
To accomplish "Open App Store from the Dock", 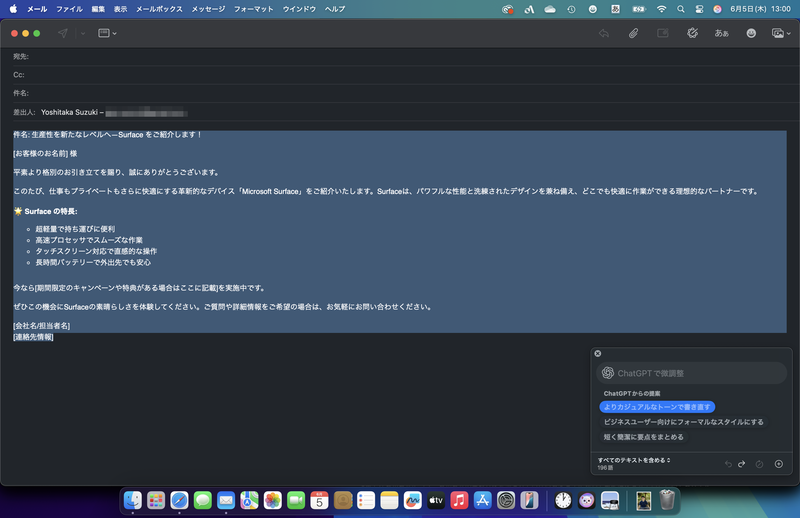I will [x=482, y=500].
